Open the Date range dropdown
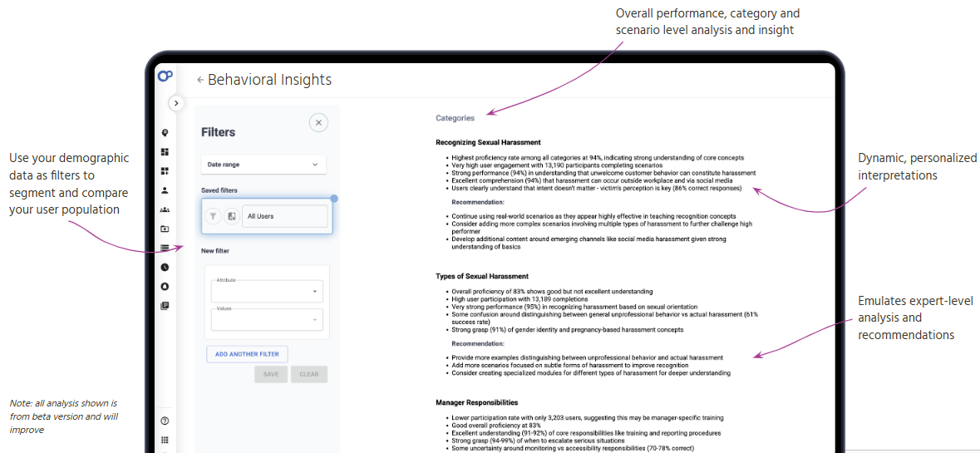Viewport: 980px width, 453px height. [x=263, y=165]
